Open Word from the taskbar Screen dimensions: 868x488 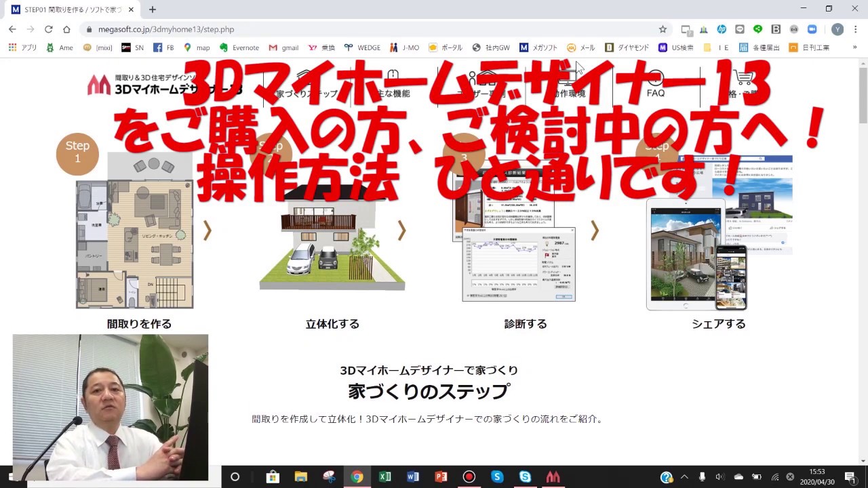click(413, 476)
